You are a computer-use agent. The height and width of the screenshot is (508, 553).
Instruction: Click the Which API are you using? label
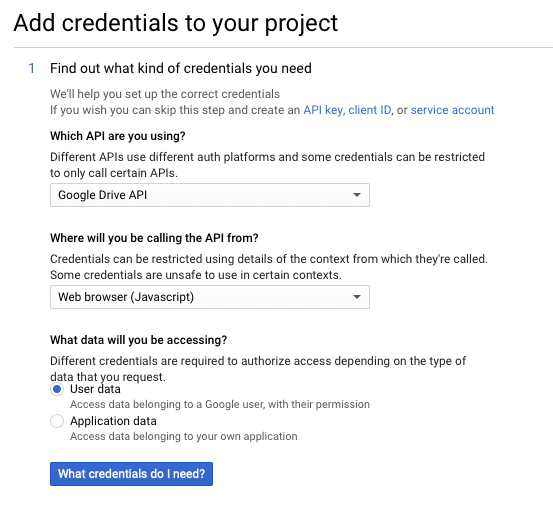[x=118, y=136]
